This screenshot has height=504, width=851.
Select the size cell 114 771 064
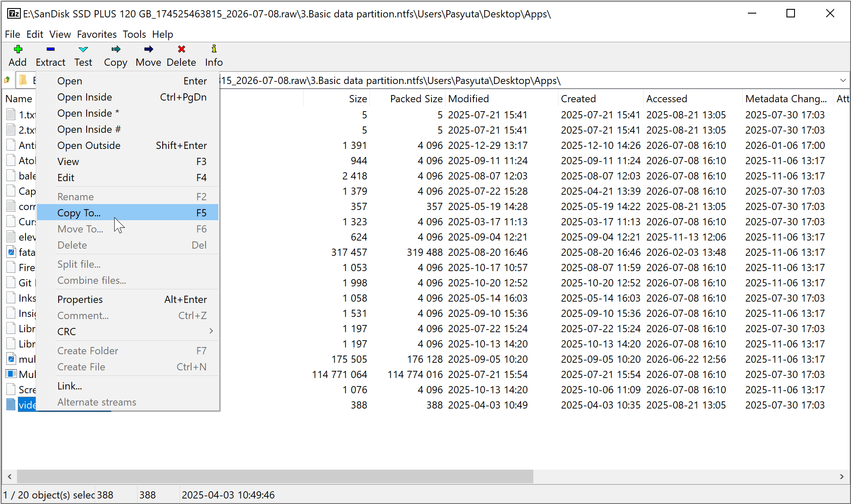click(340, 374)
